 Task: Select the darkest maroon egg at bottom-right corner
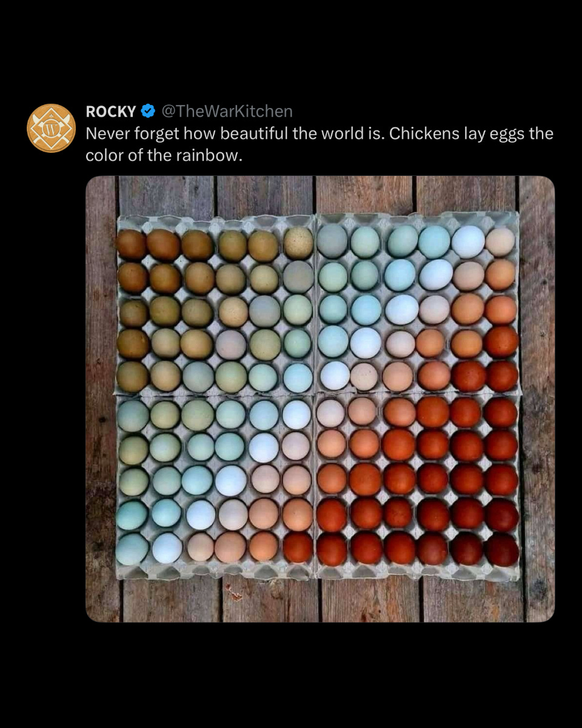(502, 550)
